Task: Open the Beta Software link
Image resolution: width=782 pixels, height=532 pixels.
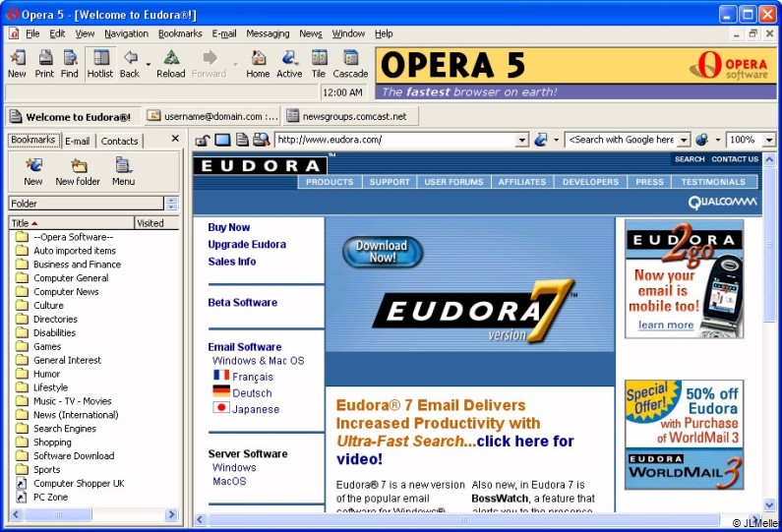Action: tap(242, 302)
